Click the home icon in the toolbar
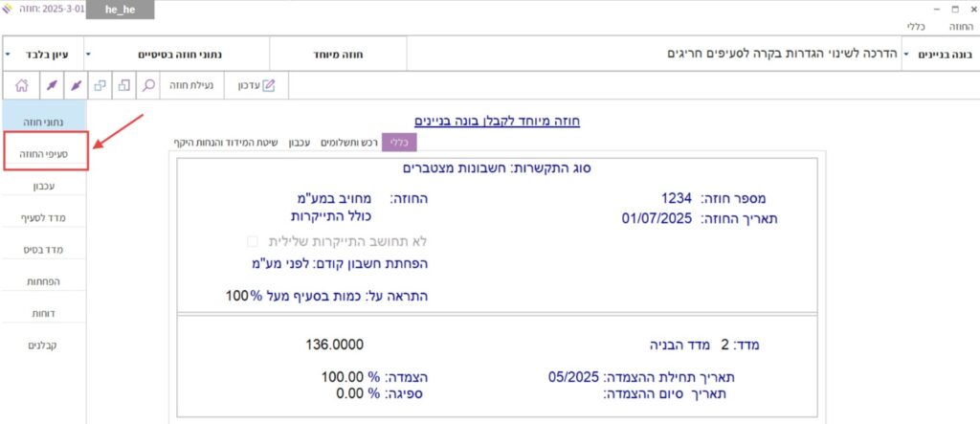The image size is (980, 424). pyautogui.click(x=20, y=85)
